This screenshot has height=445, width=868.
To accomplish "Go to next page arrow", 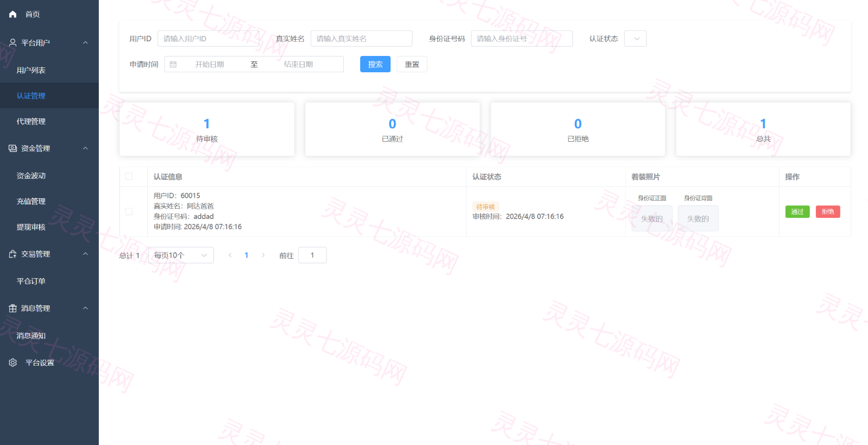I will (x=263, y=255).
